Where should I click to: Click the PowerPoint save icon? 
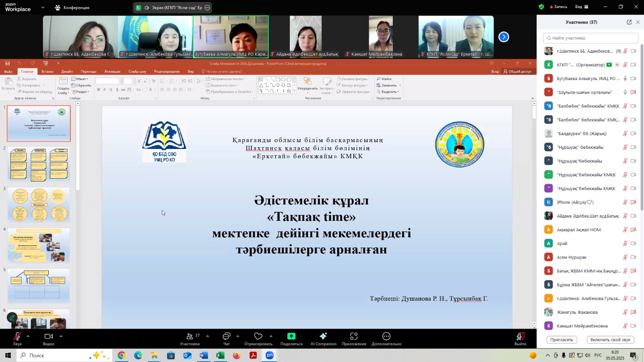pyautogui.click(x=7, y=63)
